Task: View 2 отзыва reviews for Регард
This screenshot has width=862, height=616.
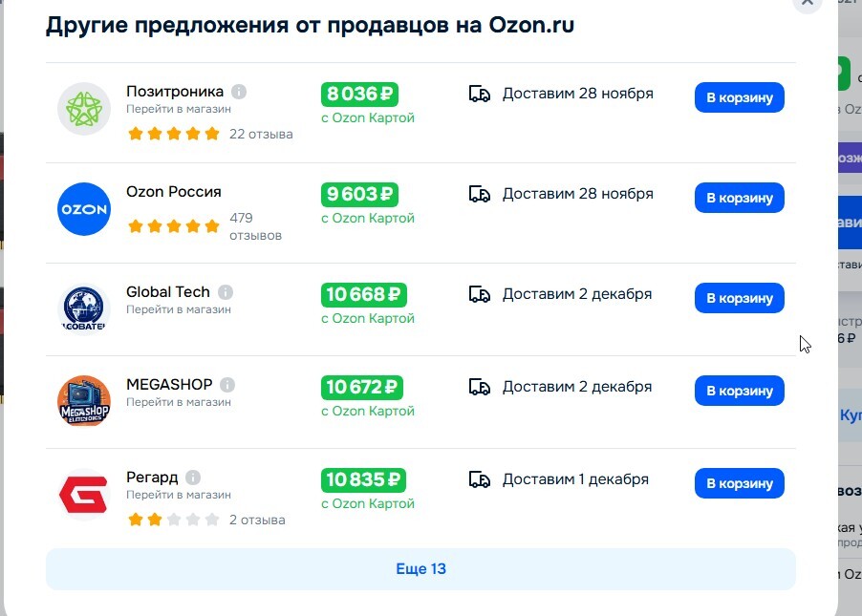Action: [x=257, y=520]
